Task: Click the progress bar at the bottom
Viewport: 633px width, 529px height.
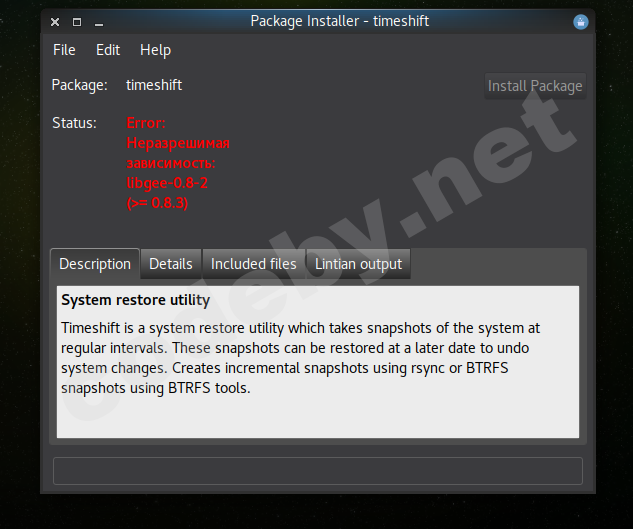Action: [317, 471]
